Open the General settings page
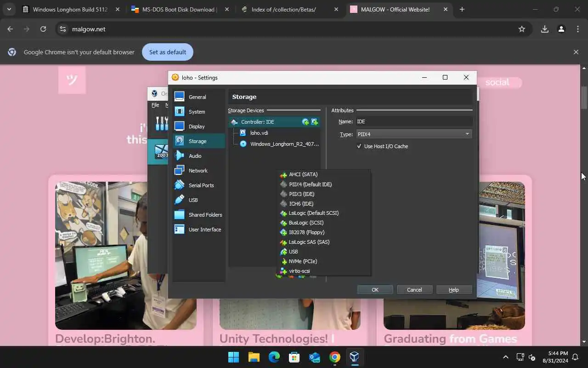The width and height of the screenshot is (588, 368). coord(199,97)
